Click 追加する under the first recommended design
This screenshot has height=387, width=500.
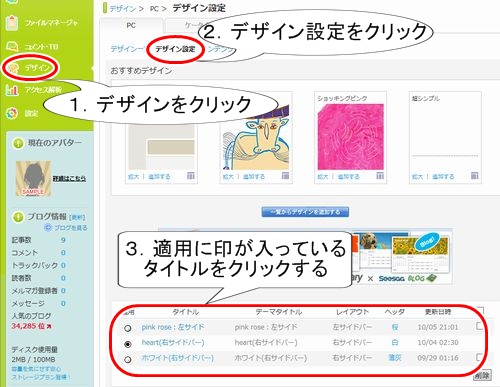(x=159, y=177)
